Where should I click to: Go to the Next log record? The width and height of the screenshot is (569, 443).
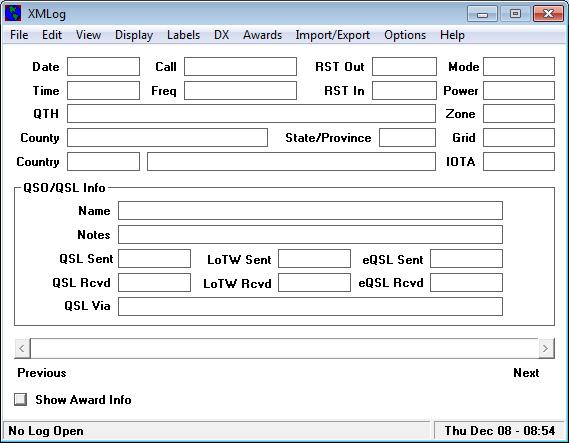point(526,373)
